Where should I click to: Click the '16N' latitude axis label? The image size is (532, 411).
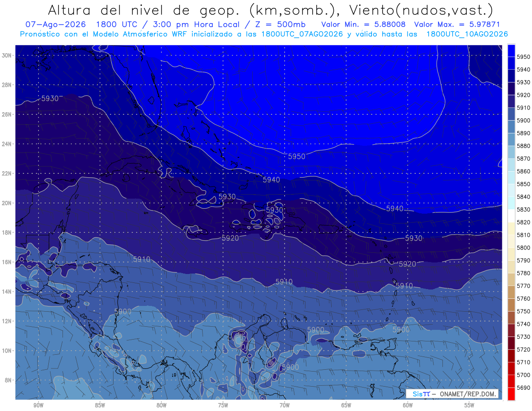point(8,262)
